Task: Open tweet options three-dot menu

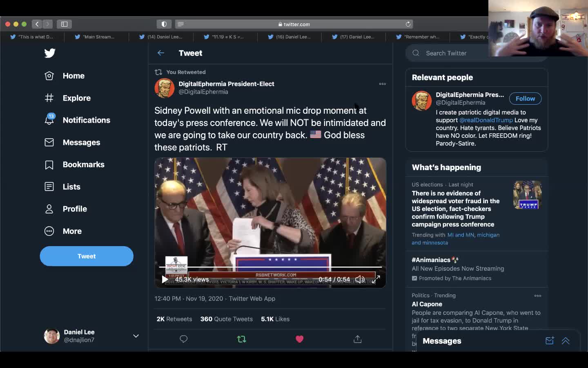Action: tap(383, 84)
